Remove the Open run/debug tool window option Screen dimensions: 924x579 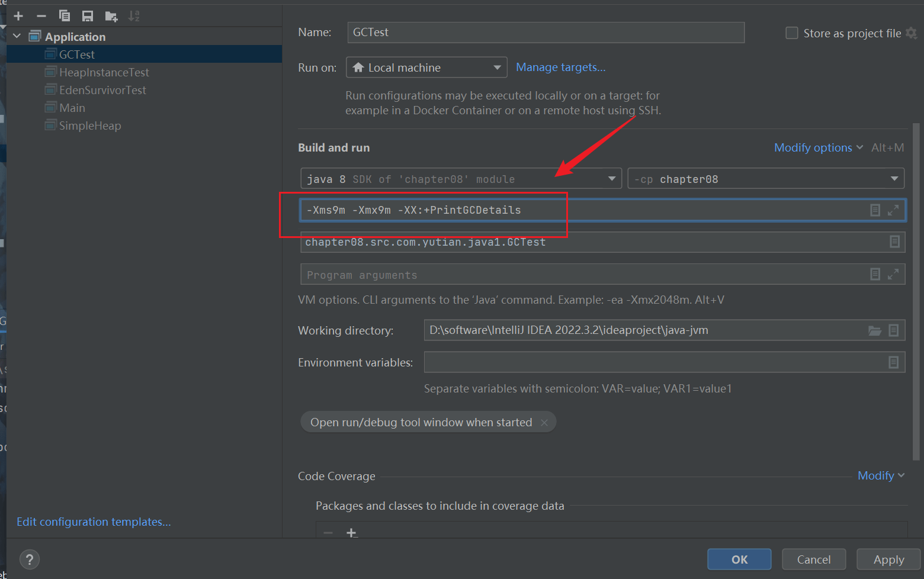[544, 422]
